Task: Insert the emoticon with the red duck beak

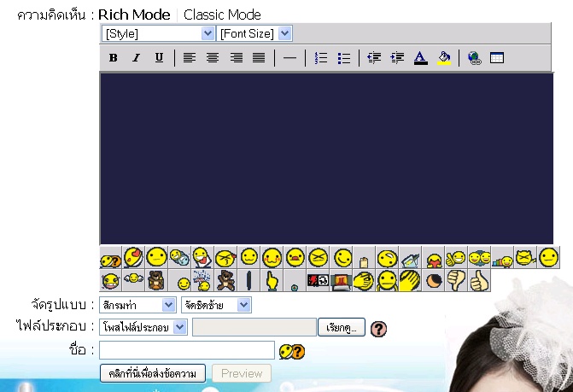Action: 295,257
